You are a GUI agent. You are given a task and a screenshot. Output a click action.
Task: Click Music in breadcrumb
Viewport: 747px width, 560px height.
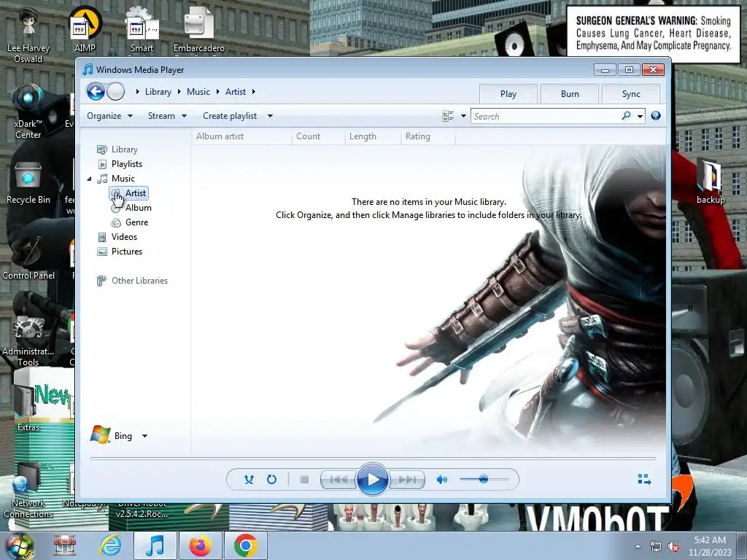tap(198, 91)
